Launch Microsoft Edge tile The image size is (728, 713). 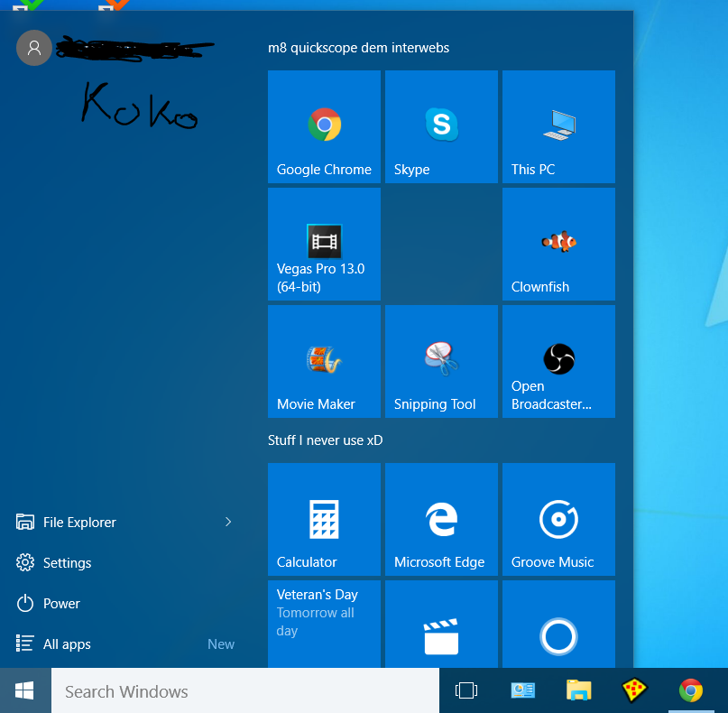tap(441, 519)
